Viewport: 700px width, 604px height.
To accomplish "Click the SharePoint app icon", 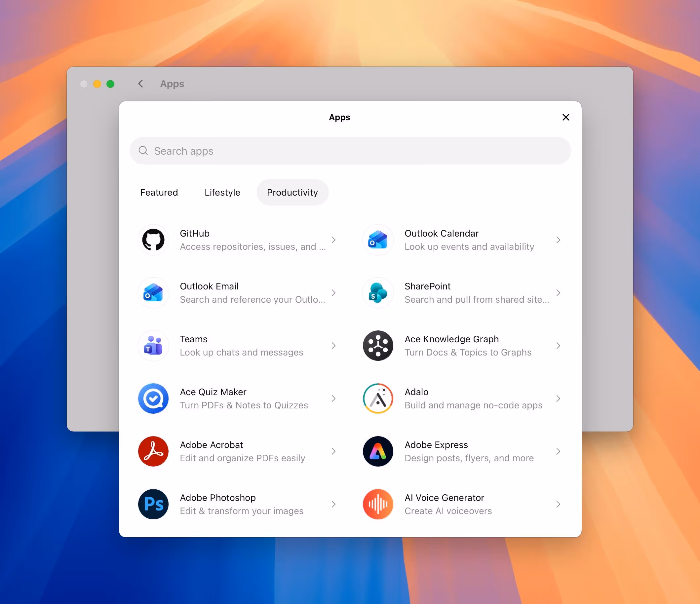I will [378, 292].
